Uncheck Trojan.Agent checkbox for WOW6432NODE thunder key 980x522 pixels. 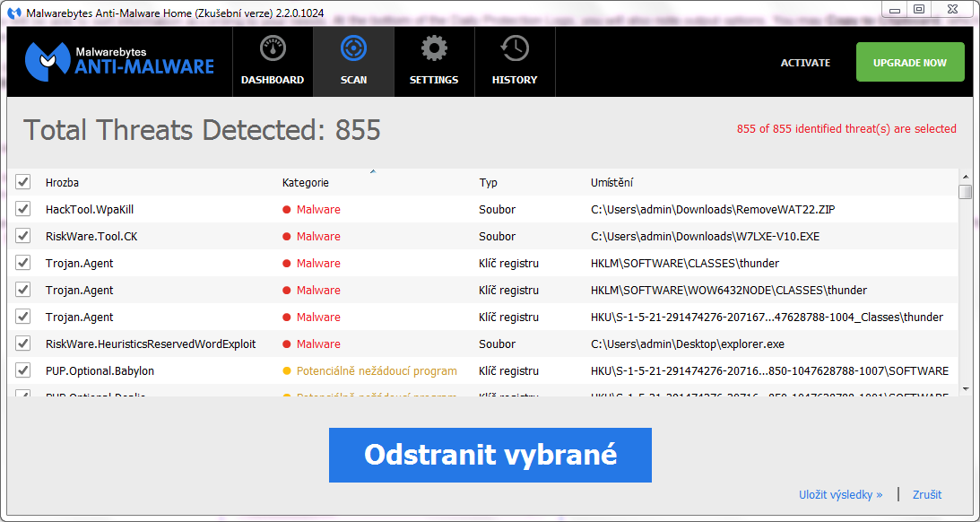click(23, 290)
